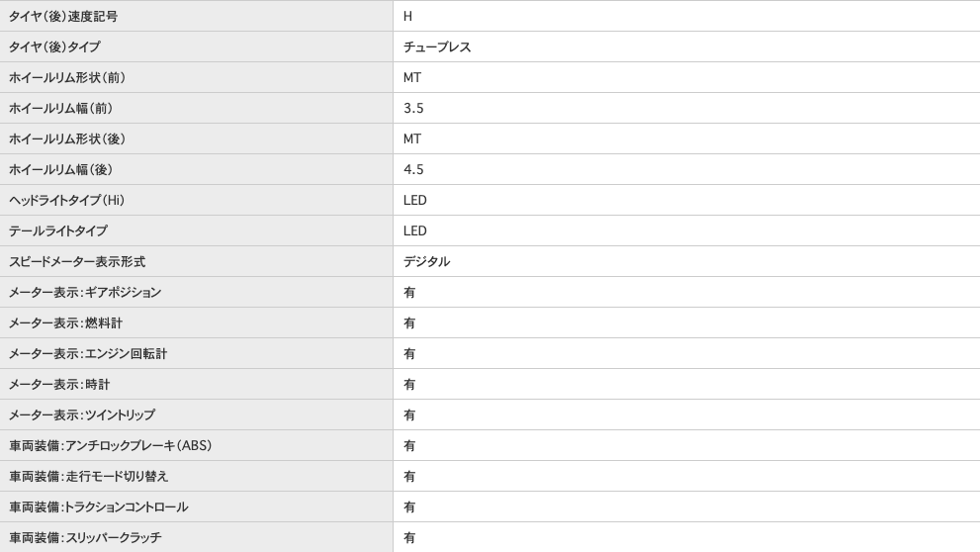Viewport: 980px width, 552px height.
Task: Click the 車両装備:スリッパークラッチ label
Action: [86, 538]
